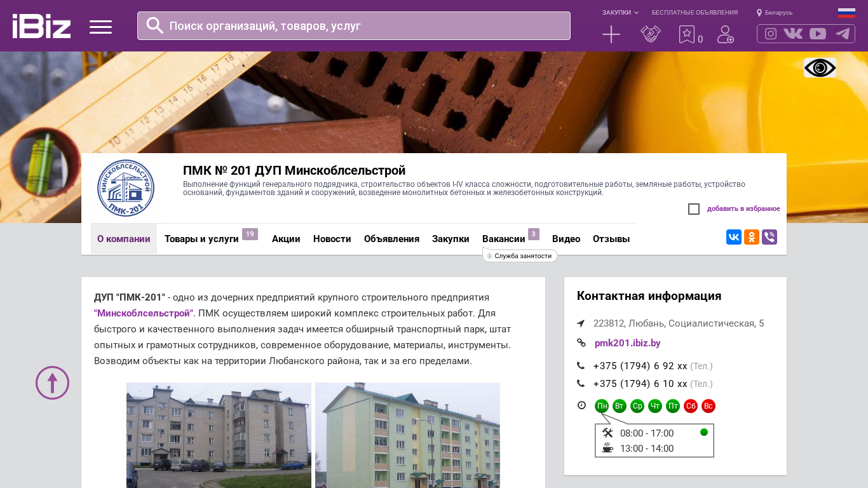Image resolution: width=868 pixels, height=488 pixels.
Task: Switch language via Russian flag icon
Action: point(846,13)
